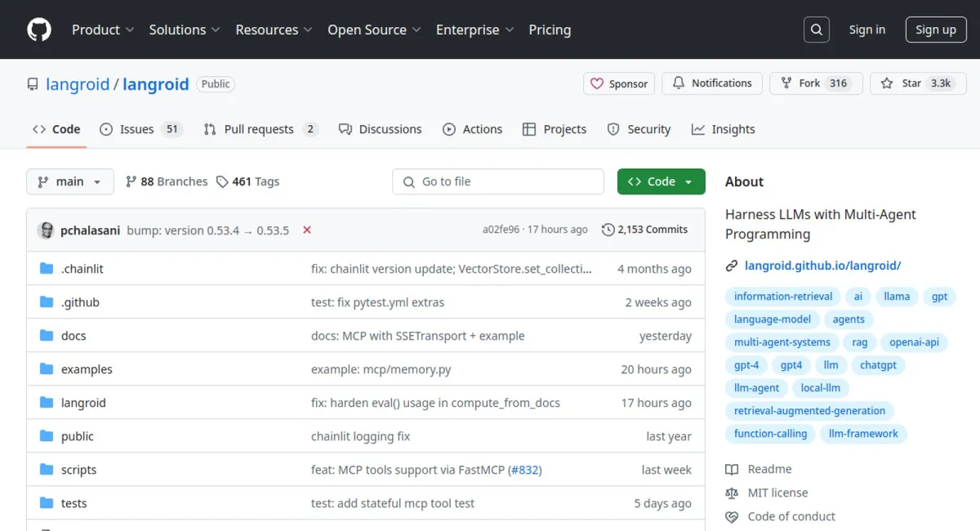Click 'docs: MCP with SSETransport + example' message
This screenshot has height=531, width=980.
click(418, 336)
